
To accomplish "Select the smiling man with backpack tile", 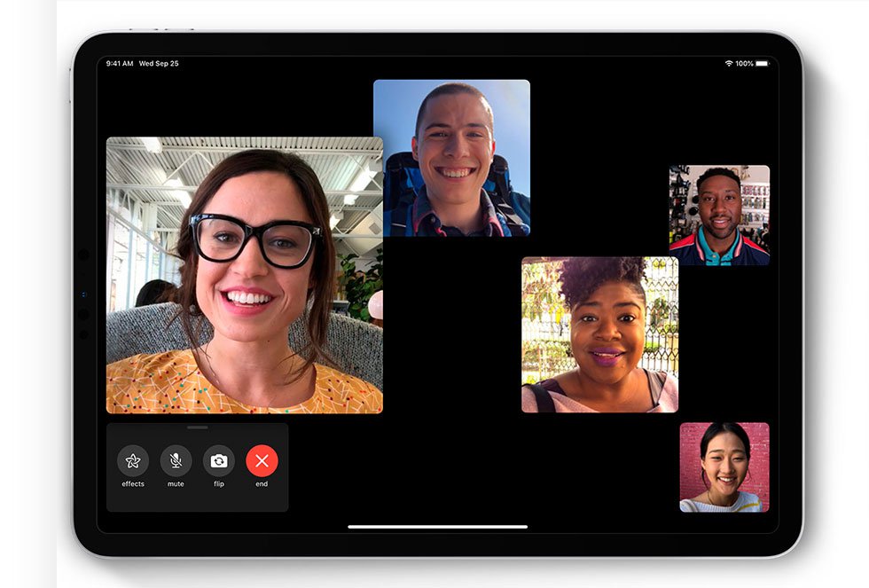I will click(451, 158).
